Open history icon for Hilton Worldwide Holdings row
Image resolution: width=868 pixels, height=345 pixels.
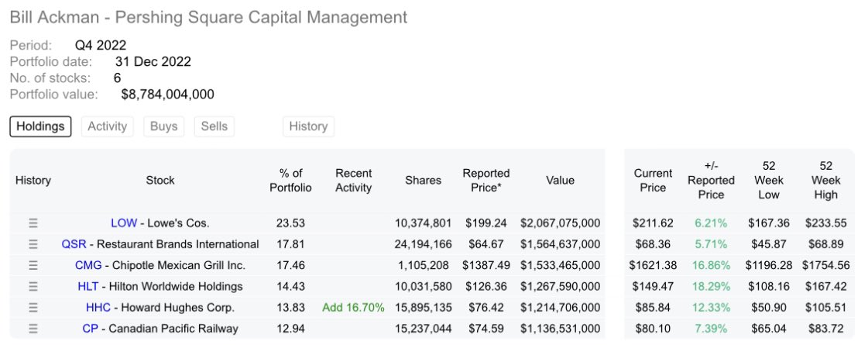[33, 287]
